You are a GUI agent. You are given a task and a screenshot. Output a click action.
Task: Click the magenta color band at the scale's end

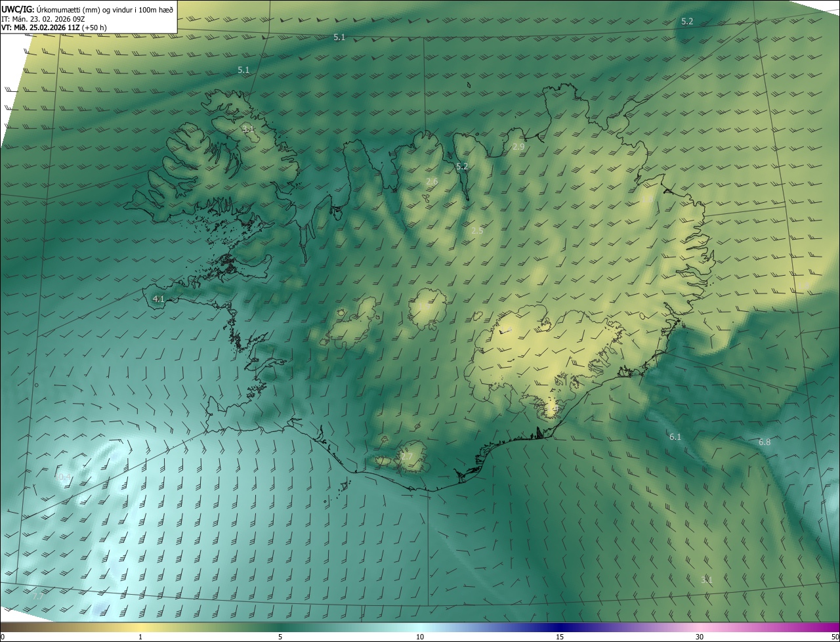827,627
